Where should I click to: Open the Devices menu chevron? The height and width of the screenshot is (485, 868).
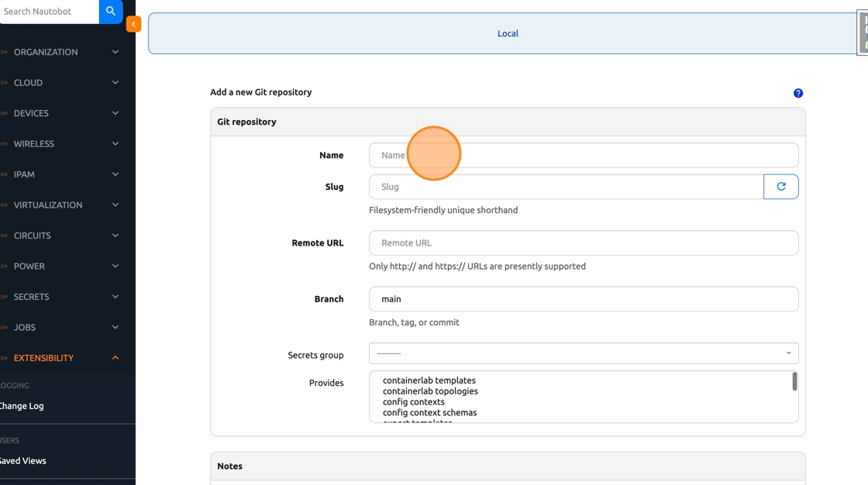[x=115, y=113]
